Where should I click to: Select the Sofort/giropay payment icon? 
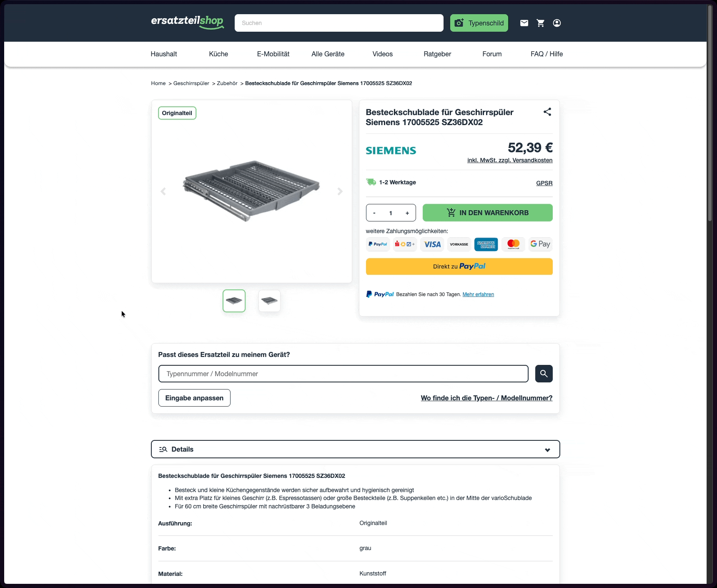pos(405,244)
